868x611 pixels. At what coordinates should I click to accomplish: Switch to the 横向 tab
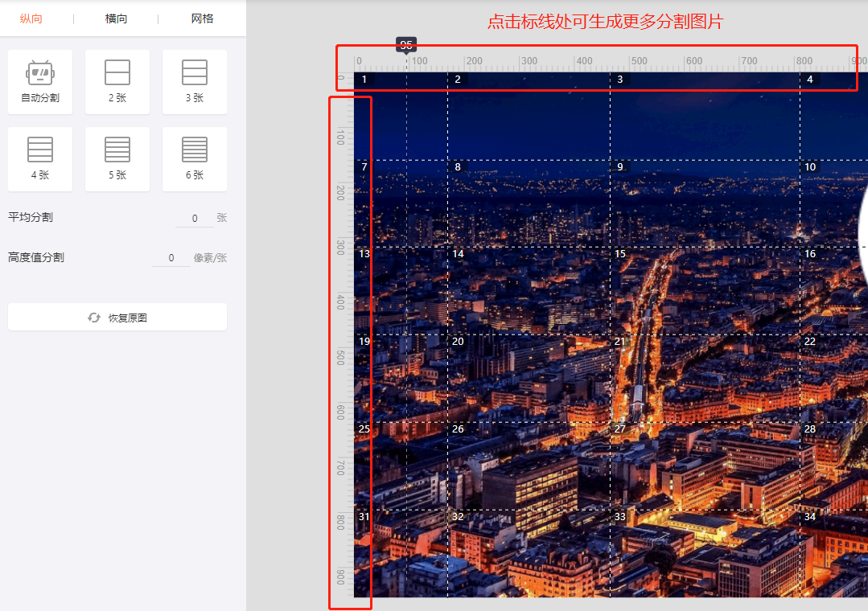[x=117, y=18]
